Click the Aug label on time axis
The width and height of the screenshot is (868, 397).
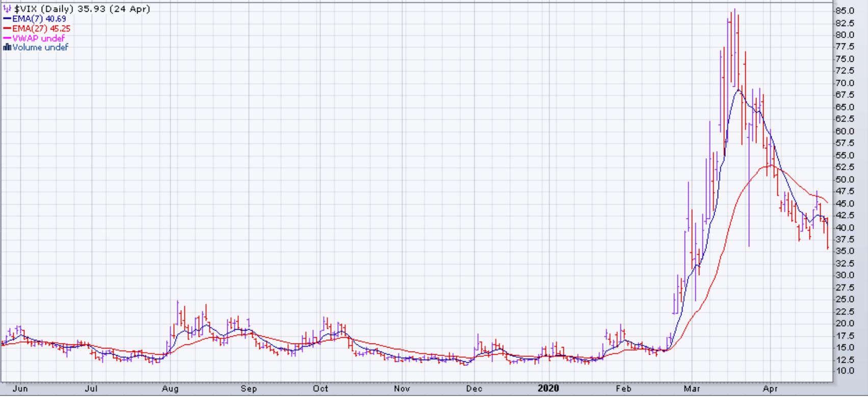[x=170, y=389]
